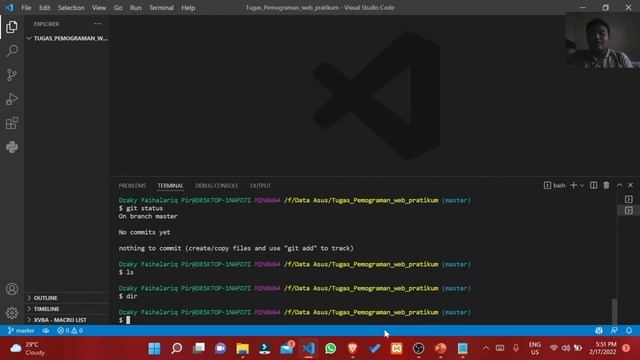The width and height of the screenshot is (640, 360).
Task: Open Brave browser from taskbar
Action: point(353,349)
